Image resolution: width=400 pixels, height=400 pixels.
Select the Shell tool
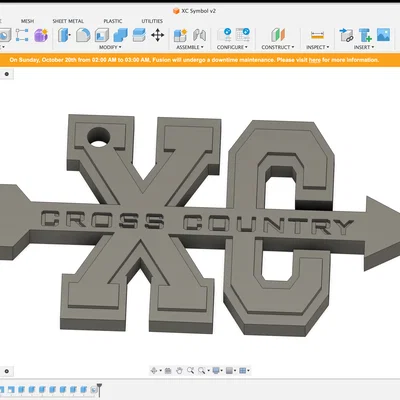tap(102, 35)
